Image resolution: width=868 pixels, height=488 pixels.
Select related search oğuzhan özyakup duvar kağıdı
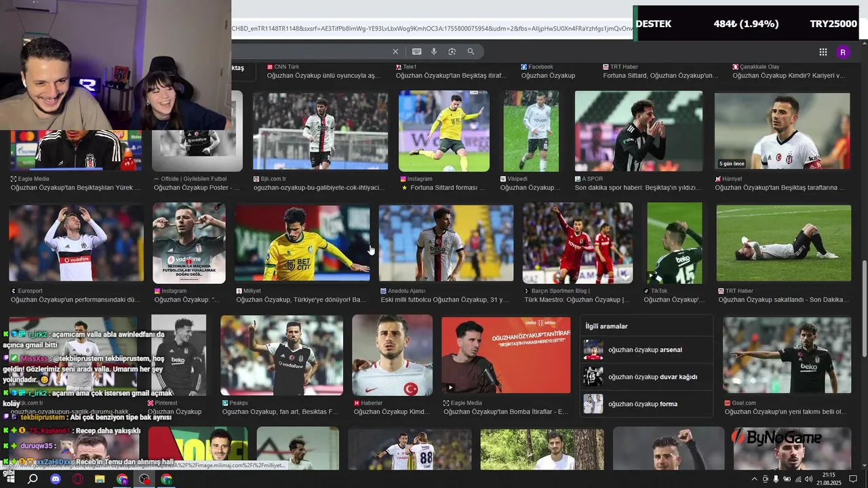coord(646,377)
